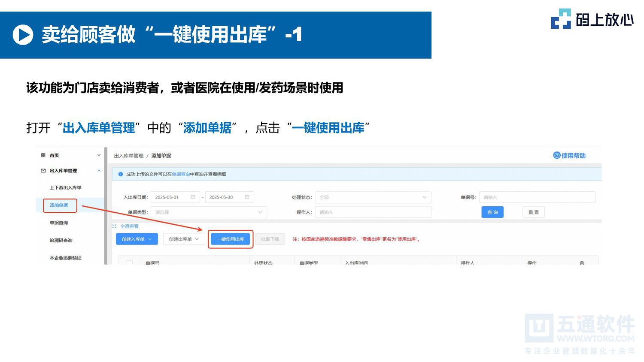644x362 pixels.
Task: Select all rows with the header checkbox
Action: [129, 261]
